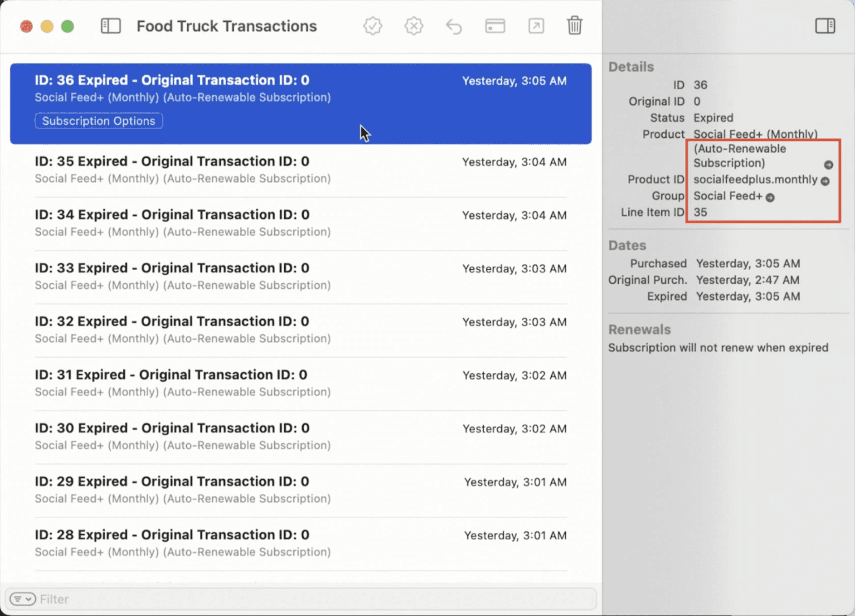Screen dimensions: 855x616
Task: Select the transaction with ID 35
Action: point(298,169)
